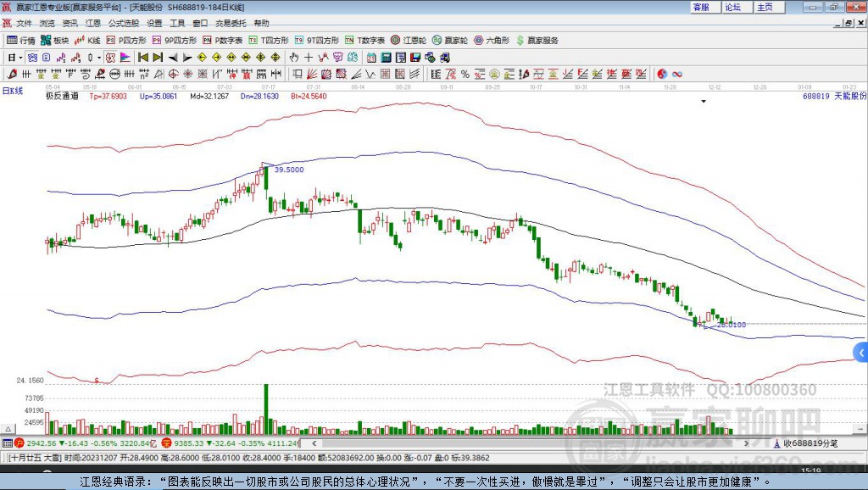
Task: Jump to the last bar icon
Action: click(x=158, y=57)
